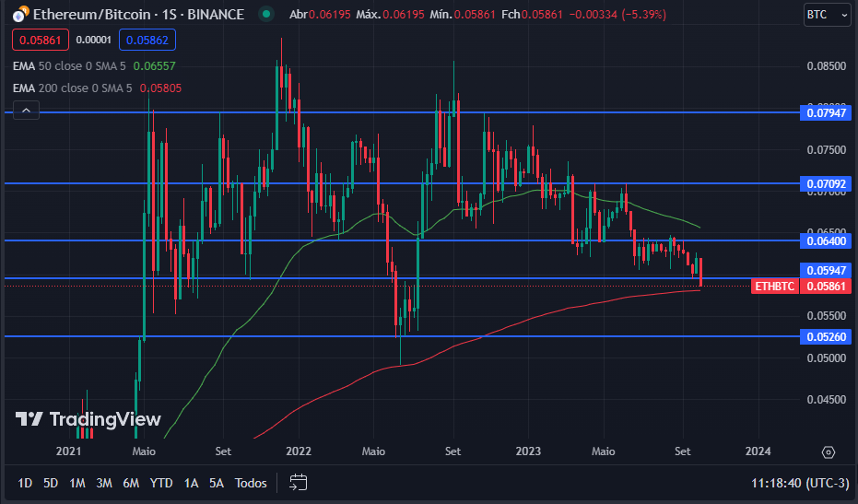Viewport: 858px width, 504px height.
Task: Click the blue buy price 0.05862 button
Action: 147,40
